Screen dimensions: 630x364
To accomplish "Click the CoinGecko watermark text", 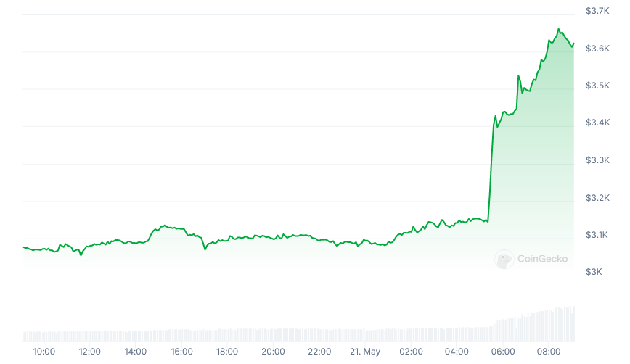I will coord(542,259).
